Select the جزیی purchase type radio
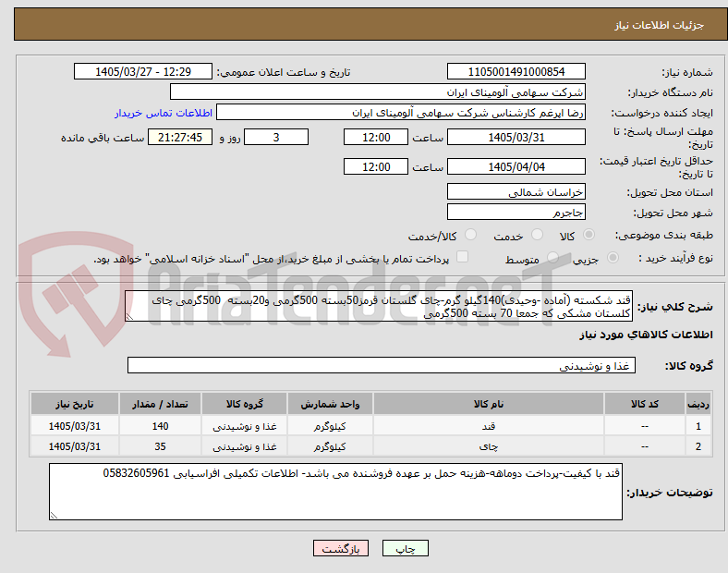 pos(613,257)
